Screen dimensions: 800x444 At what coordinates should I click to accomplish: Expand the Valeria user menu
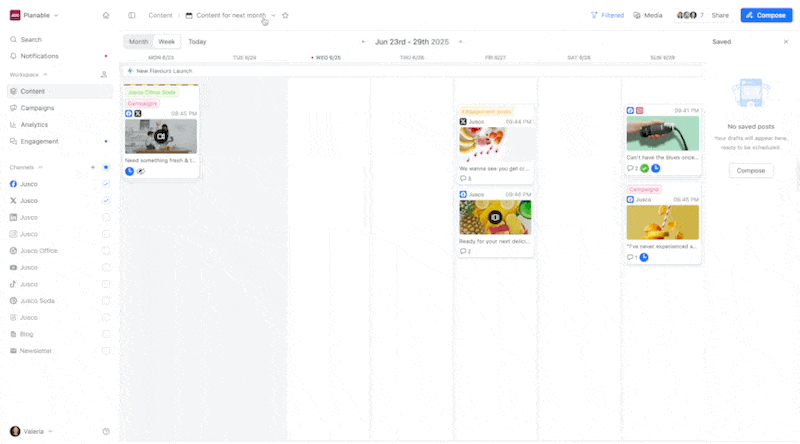coord(32,431)
